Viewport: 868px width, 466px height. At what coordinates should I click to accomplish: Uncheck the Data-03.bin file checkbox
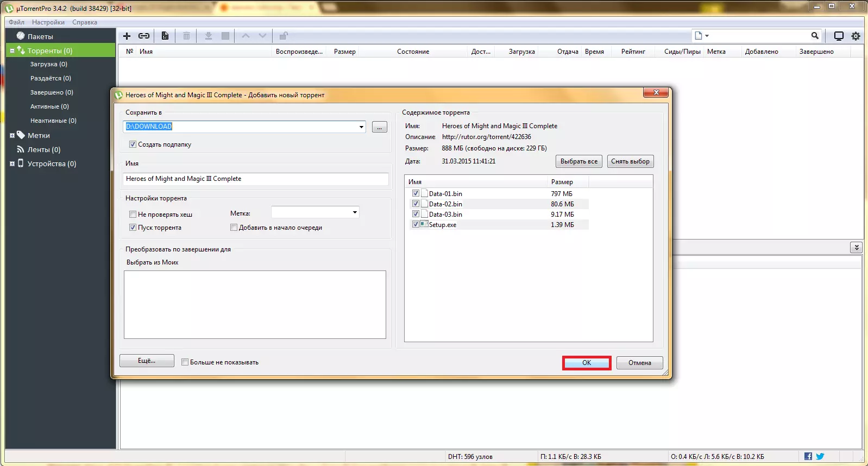[x=416, y=214]
